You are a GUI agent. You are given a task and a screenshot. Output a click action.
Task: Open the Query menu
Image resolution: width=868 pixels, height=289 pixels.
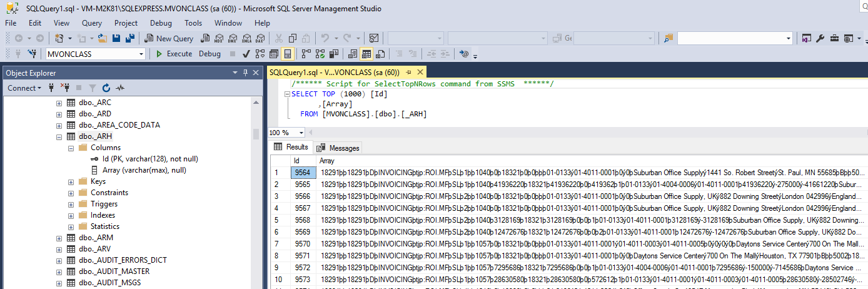pos(92,23)
